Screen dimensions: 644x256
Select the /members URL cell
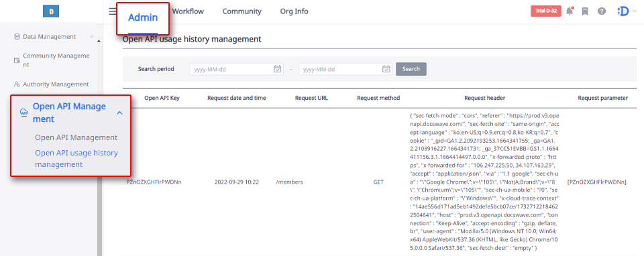pyautogui.click(x=290, y=182)
